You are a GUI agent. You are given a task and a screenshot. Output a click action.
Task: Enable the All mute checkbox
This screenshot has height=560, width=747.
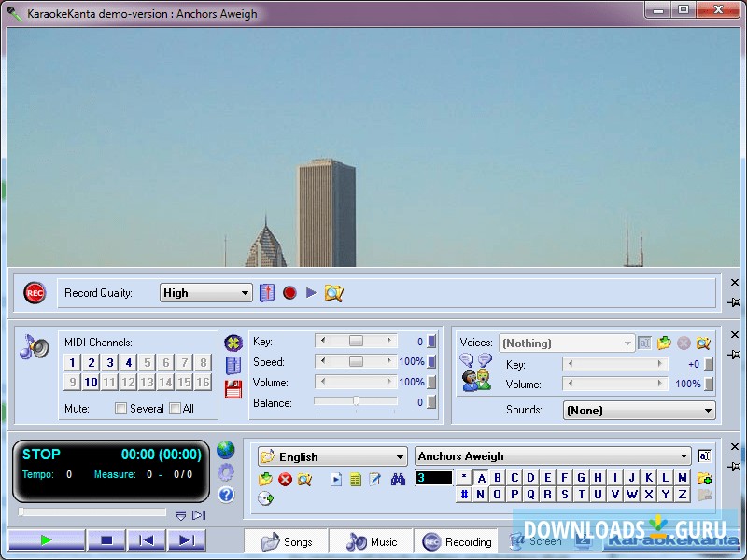click(x=176, y=409)
